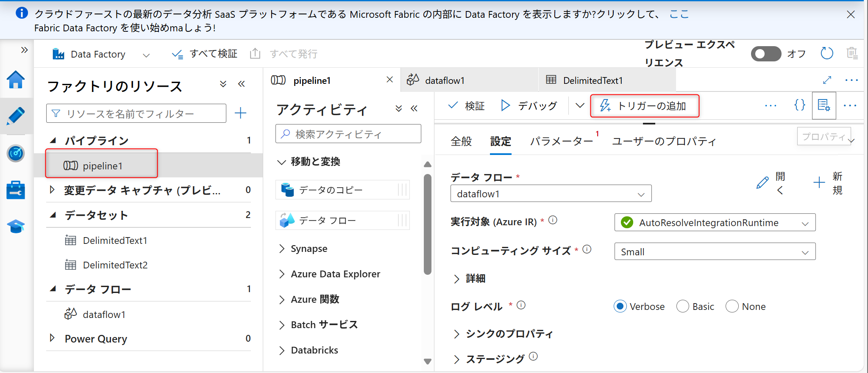Click the ここ link in the banner

(679, 14)
